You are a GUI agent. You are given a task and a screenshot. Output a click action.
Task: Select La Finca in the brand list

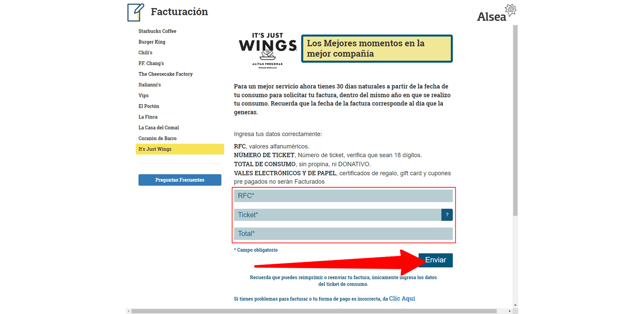click(148, 117)
